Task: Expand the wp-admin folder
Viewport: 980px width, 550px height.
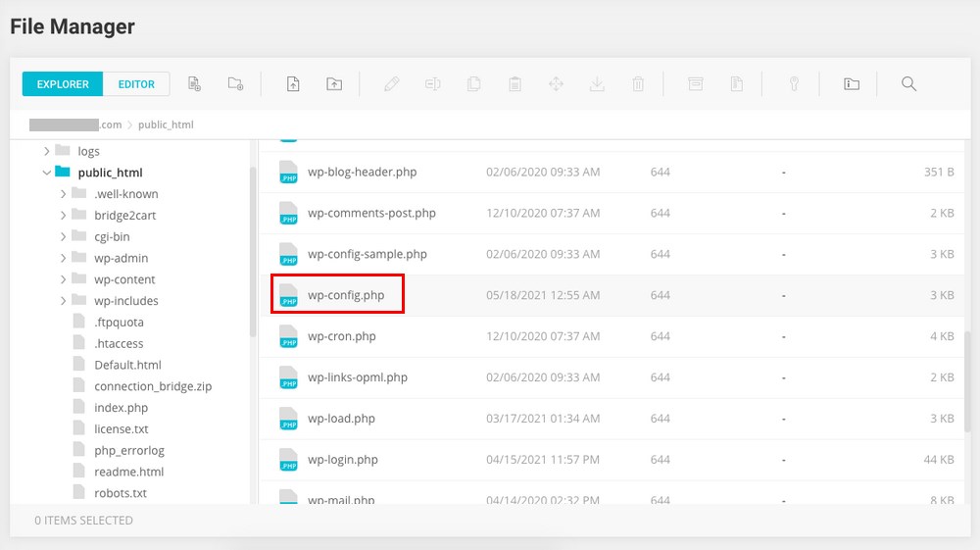Action: pyautogui.click(x=63, y=258)
